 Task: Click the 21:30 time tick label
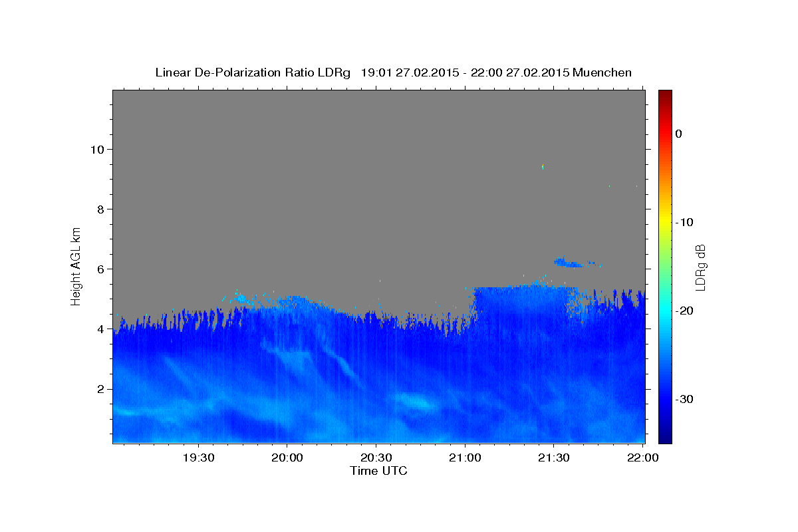(553, 458)
